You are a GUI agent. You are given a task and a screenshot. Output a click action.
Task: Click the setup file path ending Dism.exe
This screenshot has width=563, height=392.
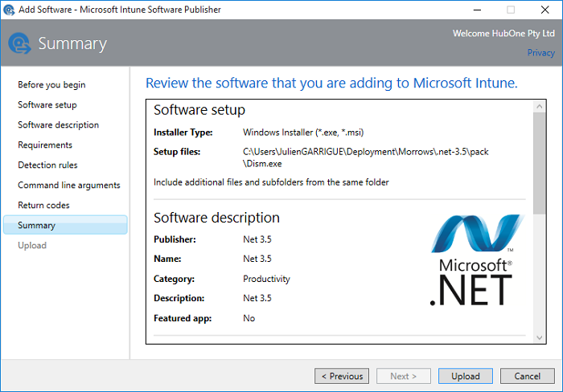pos(365,157)
